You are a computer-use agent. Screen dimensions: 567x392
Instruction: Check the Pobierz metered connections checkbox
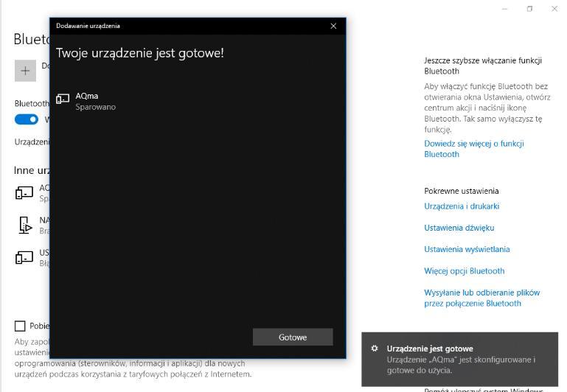tap(20, 326)
